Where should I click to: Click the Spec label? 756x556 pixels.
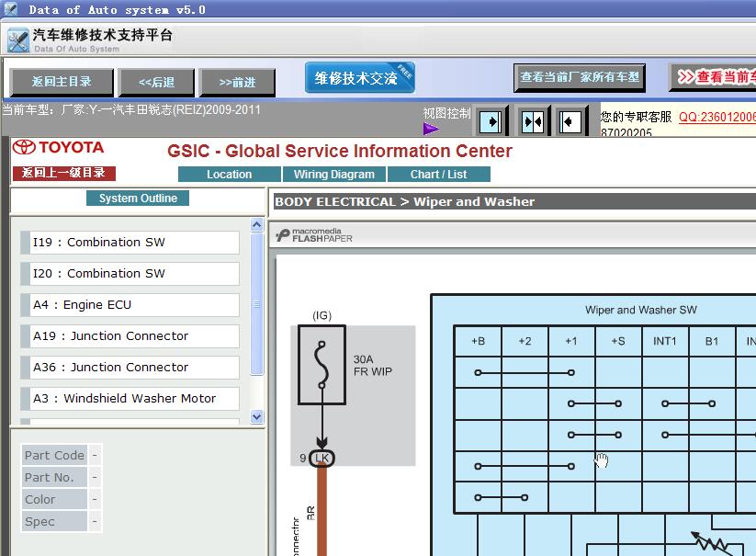[54, 522]
